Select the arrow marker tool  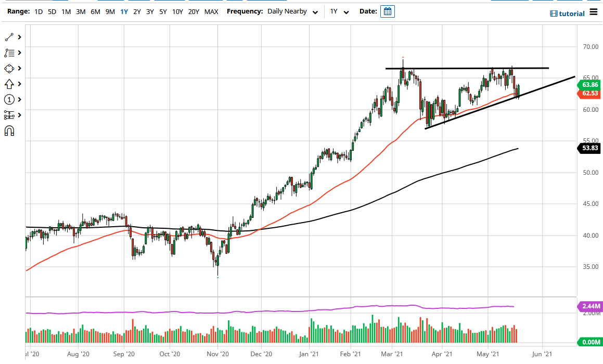(x=9, y=84)
